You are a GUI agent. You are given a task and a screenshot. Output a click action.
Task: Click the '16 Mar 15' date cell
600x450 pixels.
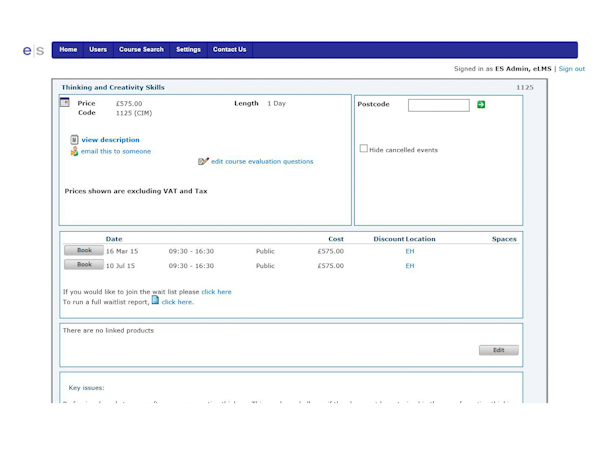click(x=122, y=251)
